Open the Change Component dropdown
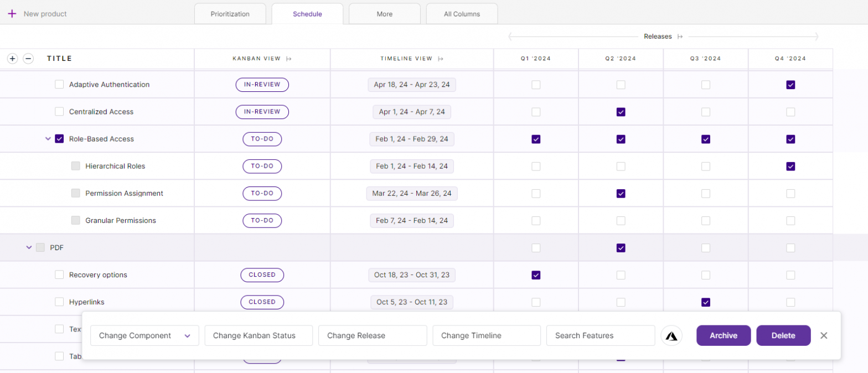868x373 pixels. 144,335
